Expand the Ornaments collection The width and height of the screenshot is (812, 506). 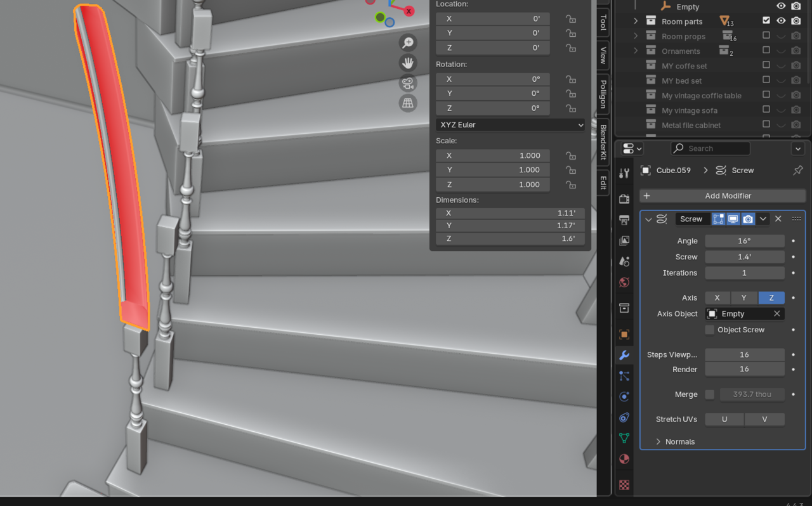click(x=636, y=51)
